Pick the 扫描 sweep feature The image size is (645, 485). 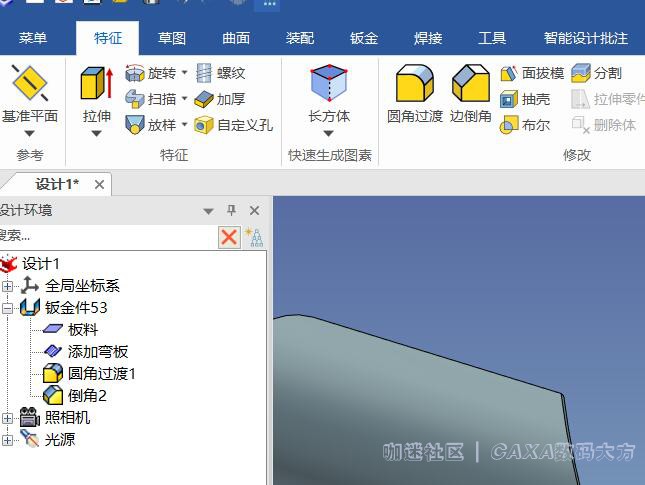click(151, 99)
